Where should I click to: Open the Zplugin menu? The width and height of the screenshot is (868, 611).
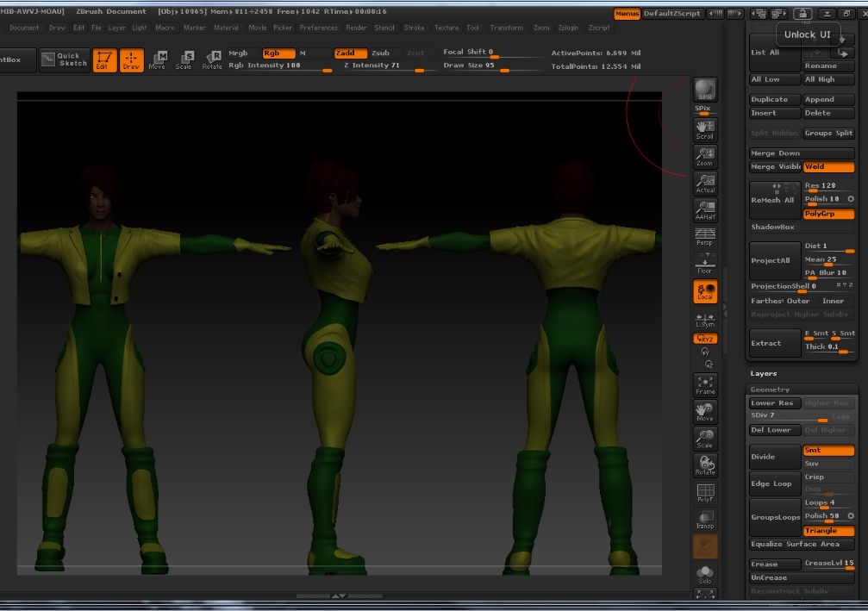tap(568, 28)
